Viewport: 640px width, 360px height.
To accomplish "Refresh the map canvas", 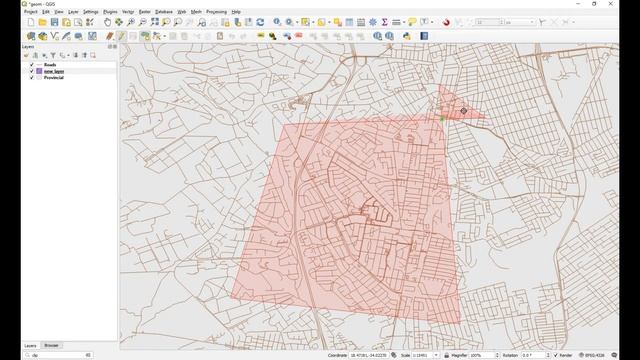I will 260,22.
